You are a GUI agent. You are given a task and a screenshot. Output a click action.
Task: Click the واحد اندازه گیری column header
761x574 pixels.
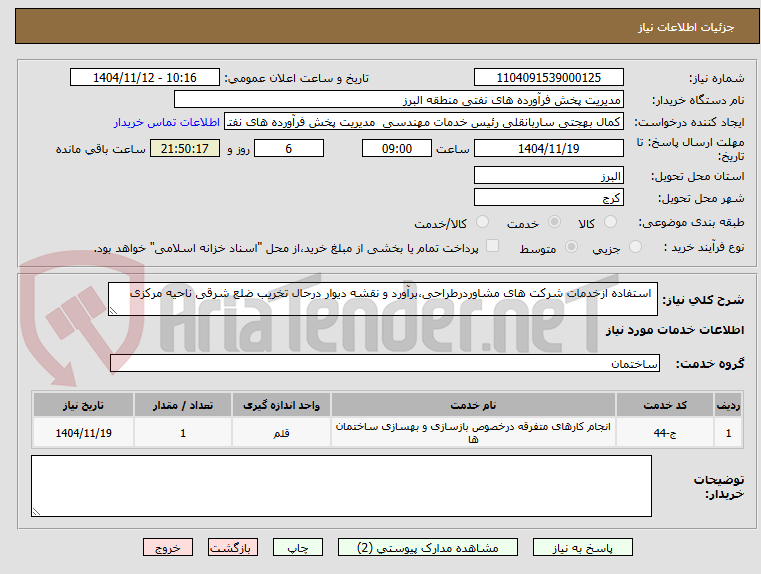[281, 405]
